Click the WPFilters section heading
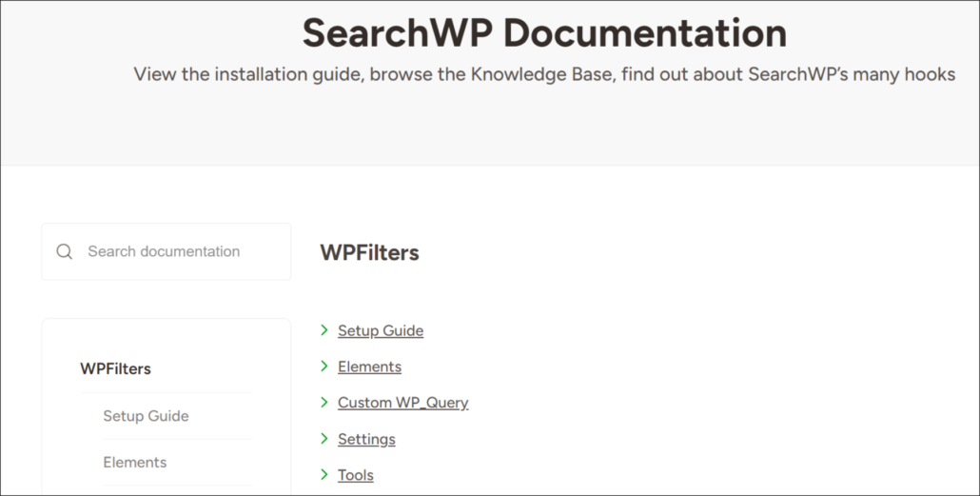This screenshot has width=980, height=496. pyautogui.click(x=369, y=252)
